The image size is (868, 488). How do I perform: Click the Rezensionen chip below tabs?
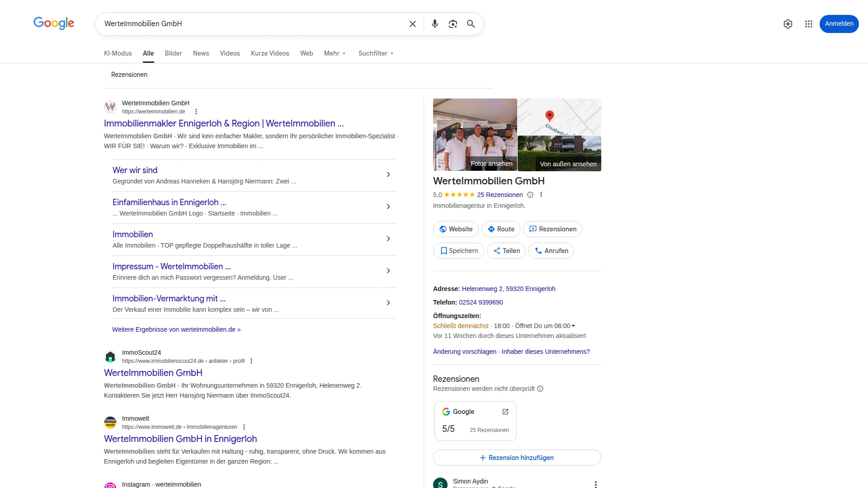(129, 75)
